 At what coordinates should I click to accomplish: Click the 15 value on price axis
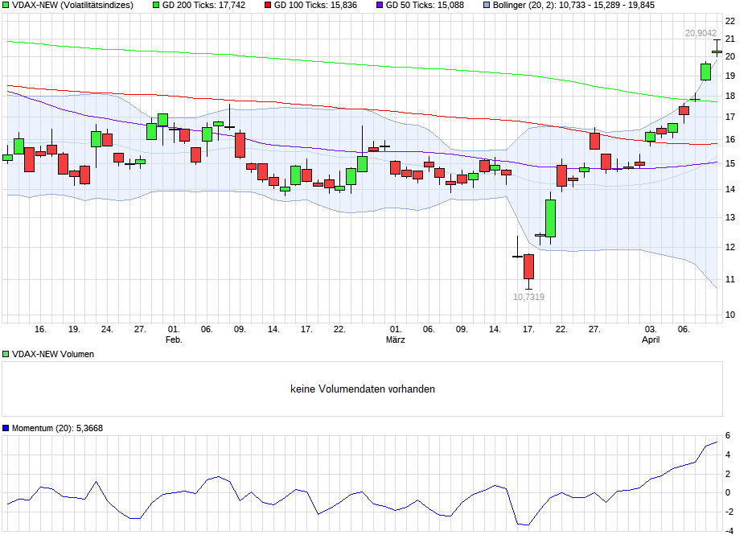730,164
